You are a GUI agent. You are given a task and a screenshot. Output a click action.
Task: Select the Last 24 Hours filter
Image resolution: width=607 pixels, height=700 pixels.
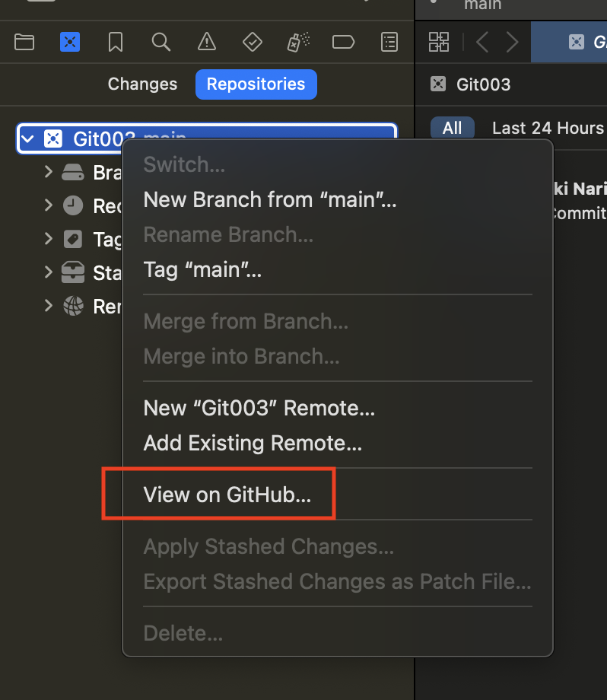point(548,128)
